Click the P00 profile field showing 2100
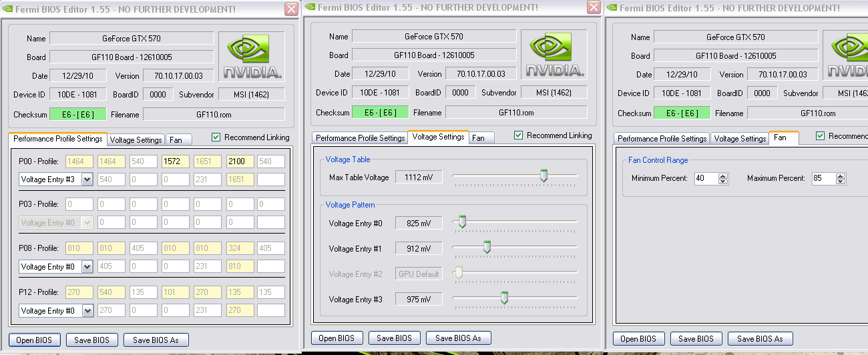Image resolution: width=868 pixels, height=355 pixels. point(240,161)
